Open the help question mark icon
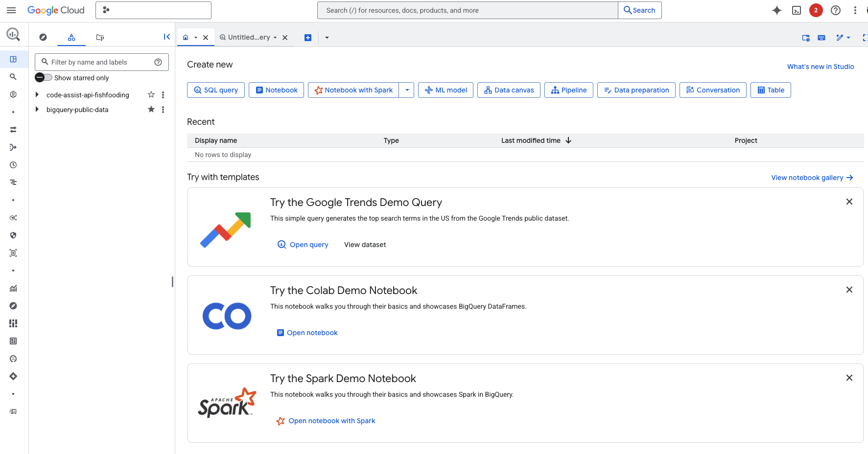This screenshot has width=868, height=454. 836,10
